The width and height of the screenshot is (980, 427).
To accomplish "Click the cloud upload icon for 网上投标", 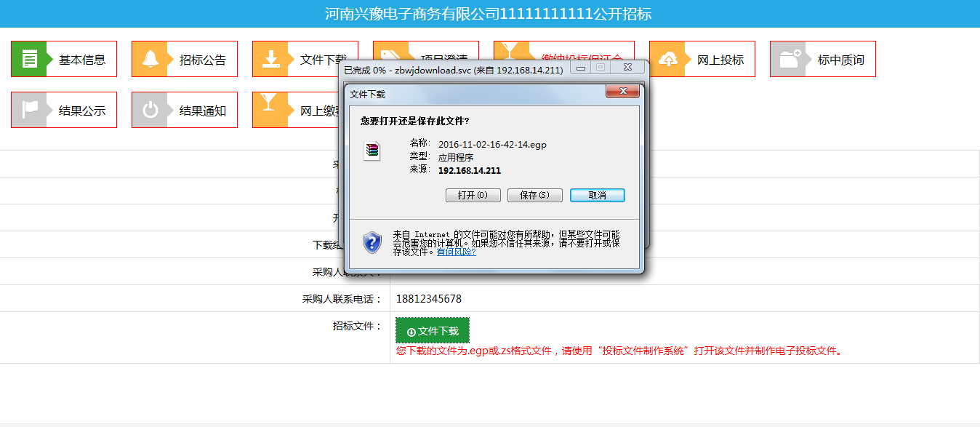I will [x=667, y=60].
